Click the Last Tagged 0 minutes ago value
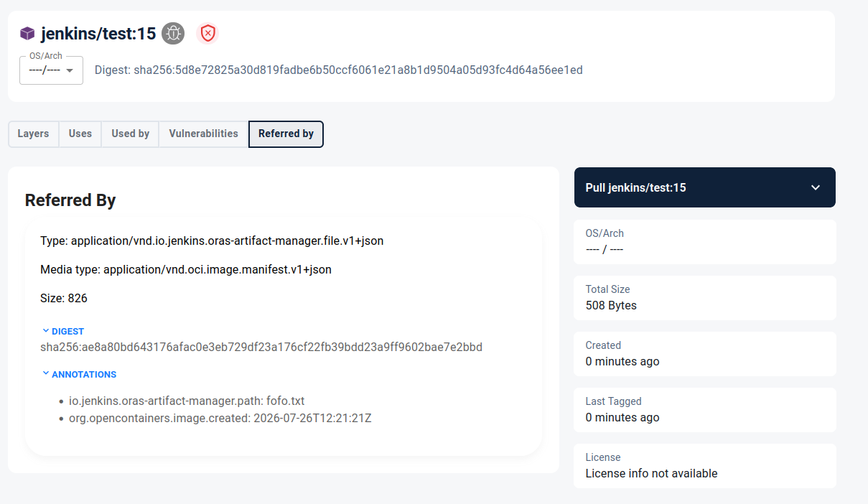The width and height of the screenshot is (868, 504). click(622, 417)
